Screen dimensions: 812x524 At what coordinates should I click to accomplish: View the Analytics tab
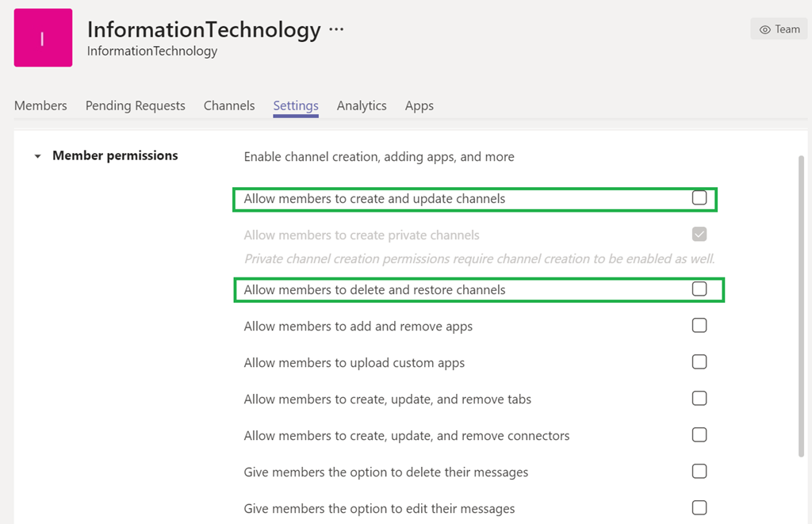[362, 105]
